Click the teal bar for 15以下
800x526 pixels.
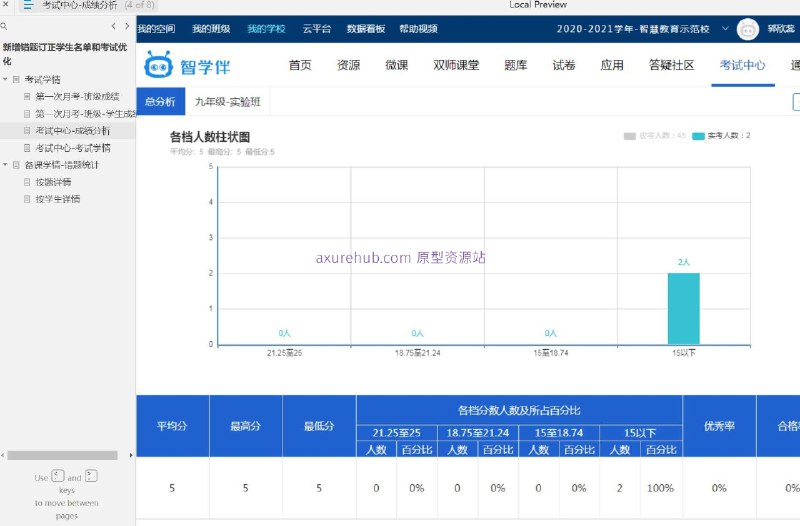point(684,309)
